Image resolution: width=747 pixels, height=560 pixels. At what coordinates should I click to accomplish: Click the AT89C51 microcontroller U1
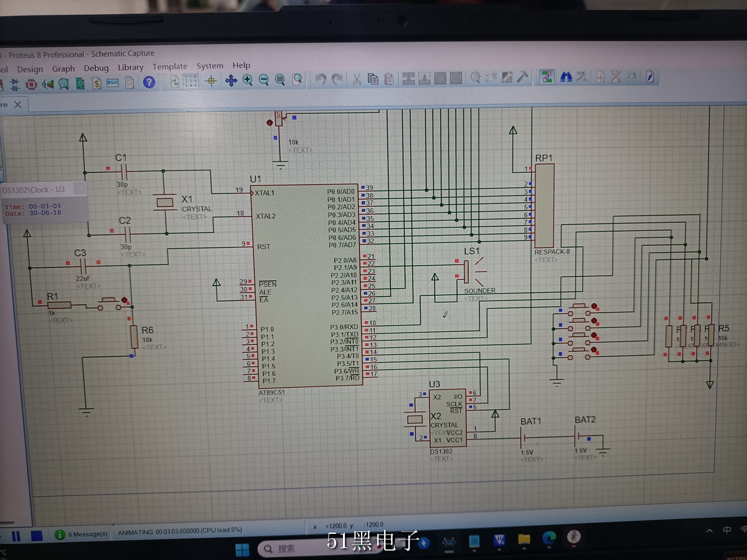tap(307, 286)
